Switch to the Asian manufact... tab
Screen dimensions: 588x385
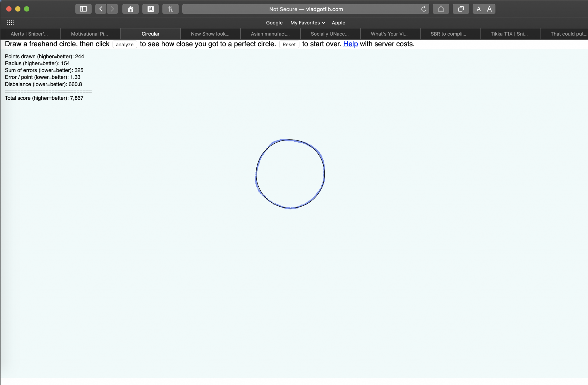click(x=270, y=34)
